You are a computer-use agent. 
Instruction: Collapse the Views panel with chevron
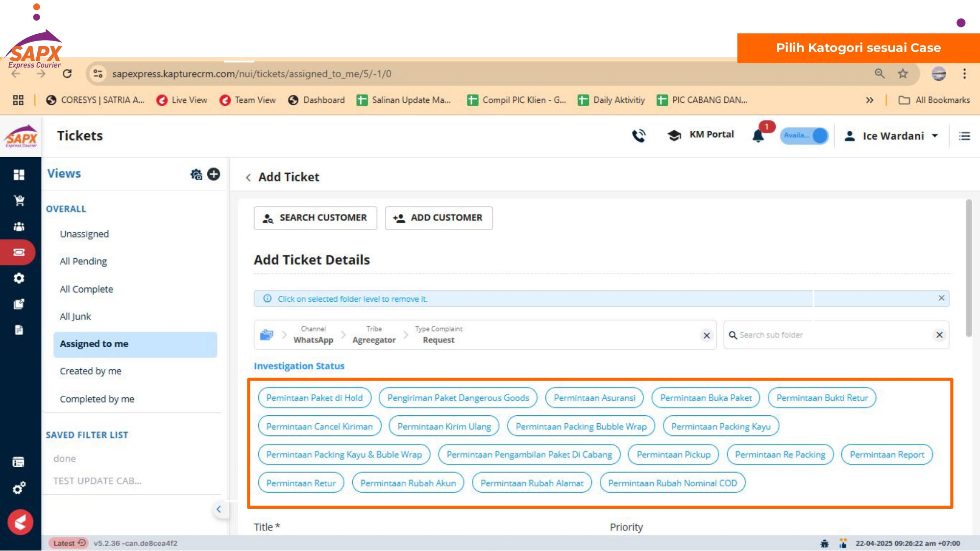pos(219,509)
